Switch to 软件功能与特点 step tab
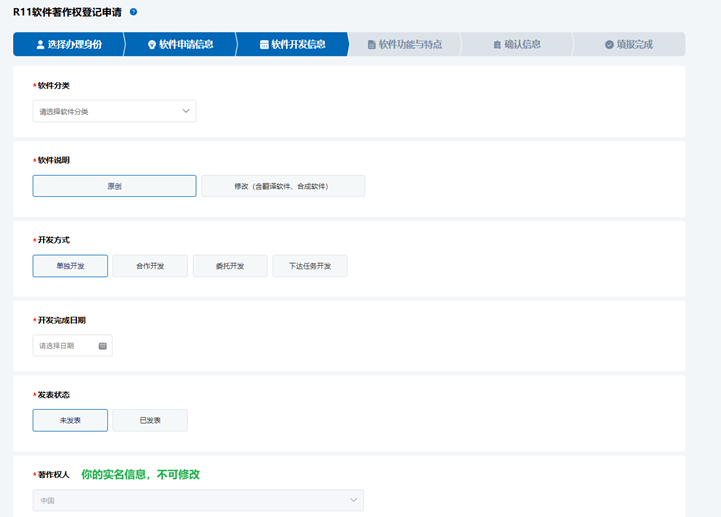The height and width of the screenshot is (517, 721). coord(405,44)
